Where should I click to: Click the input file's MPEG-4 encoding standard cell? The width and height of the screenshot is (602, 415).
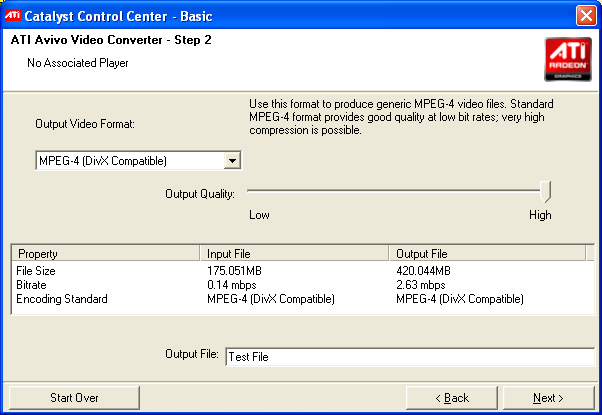click(271, 299)
